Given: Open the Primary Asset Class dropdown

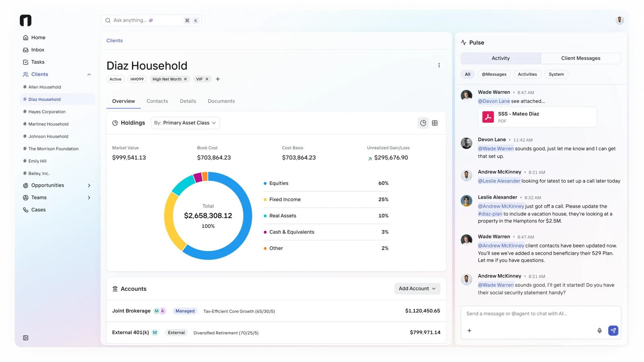Looking at the screenshot, I should pos(185,123).
